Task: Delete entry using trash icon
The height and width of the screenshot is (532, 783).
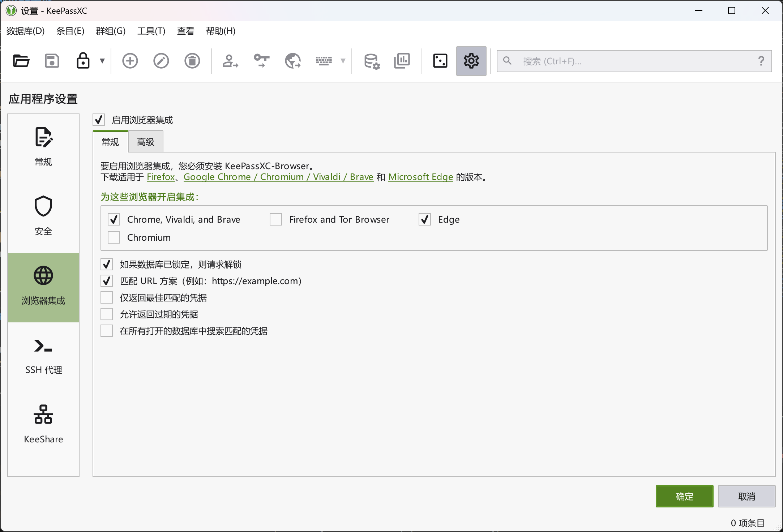Action: (x=192, y=61)
